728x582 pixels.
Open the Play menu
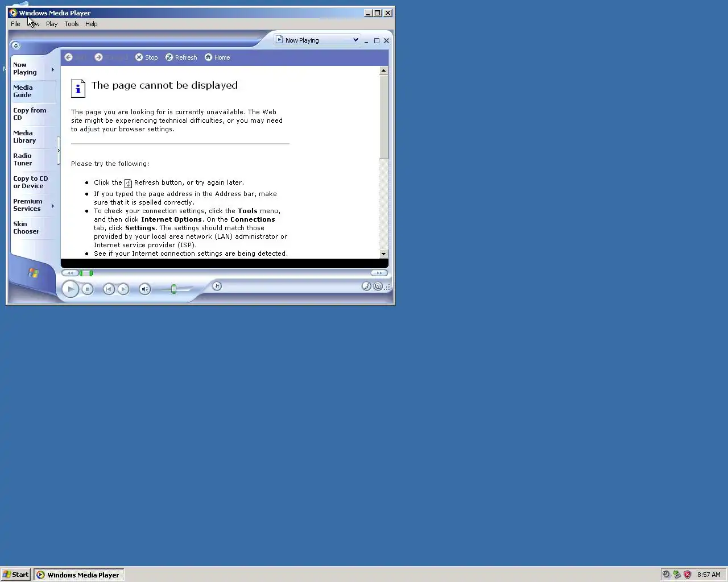click(x=52, y=24)
